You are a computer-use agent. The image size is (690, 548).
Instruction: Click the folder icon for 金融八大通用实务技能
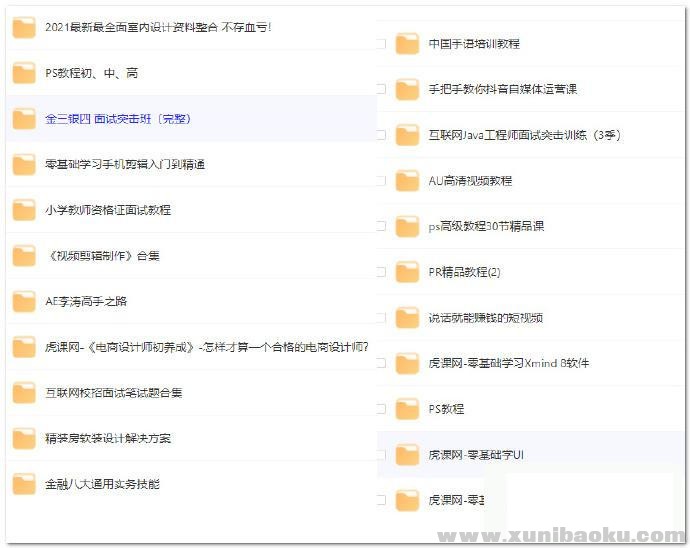(24, 484)
